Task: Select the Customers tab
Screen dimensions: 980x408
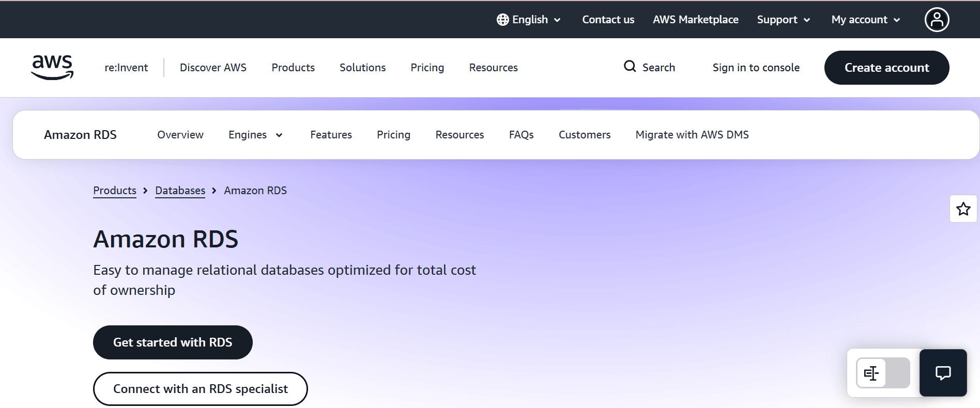Action: point(585,135)
